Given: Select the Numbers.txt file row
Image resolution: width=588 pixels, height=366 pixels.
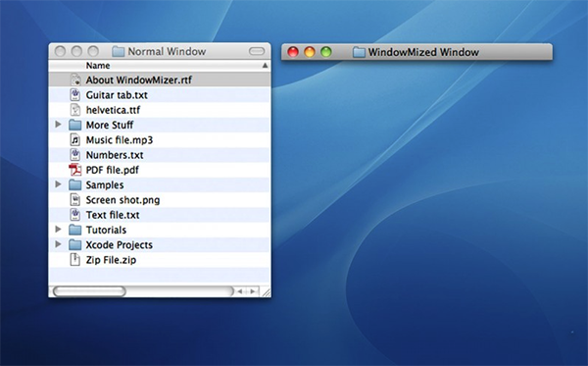Looking at the screenshot, I should tap(160, 155).
